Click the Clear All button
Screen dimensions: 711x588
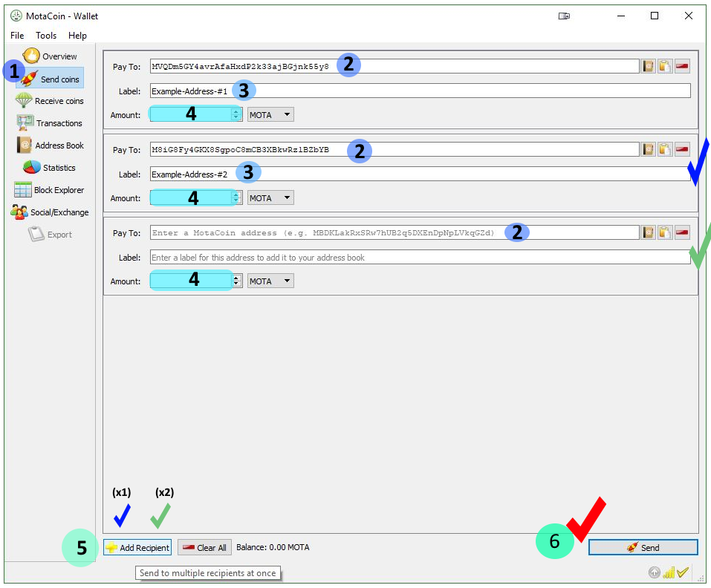[x=204, y=547]
